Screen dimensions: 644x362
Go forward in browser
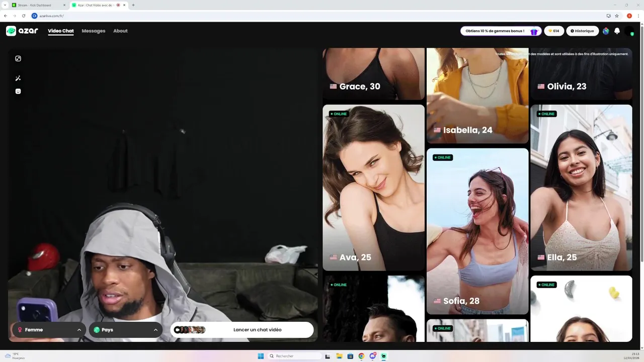click(x=15, y=16)
